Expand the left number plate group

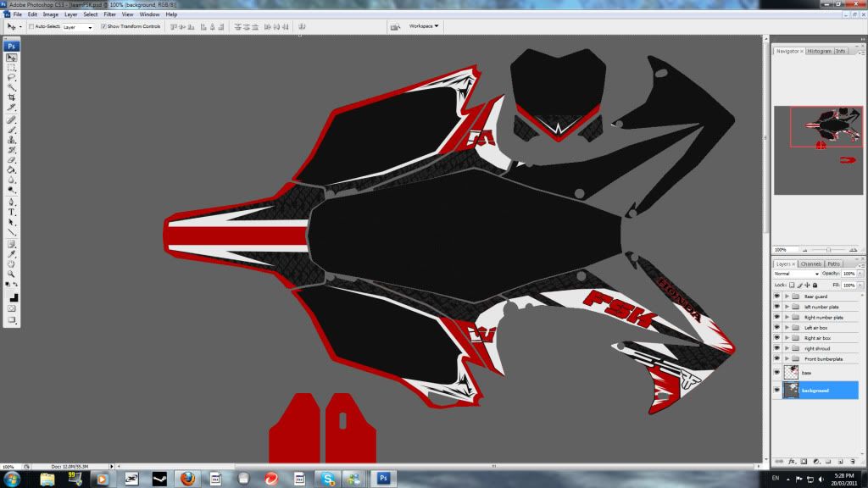[787, 307]
